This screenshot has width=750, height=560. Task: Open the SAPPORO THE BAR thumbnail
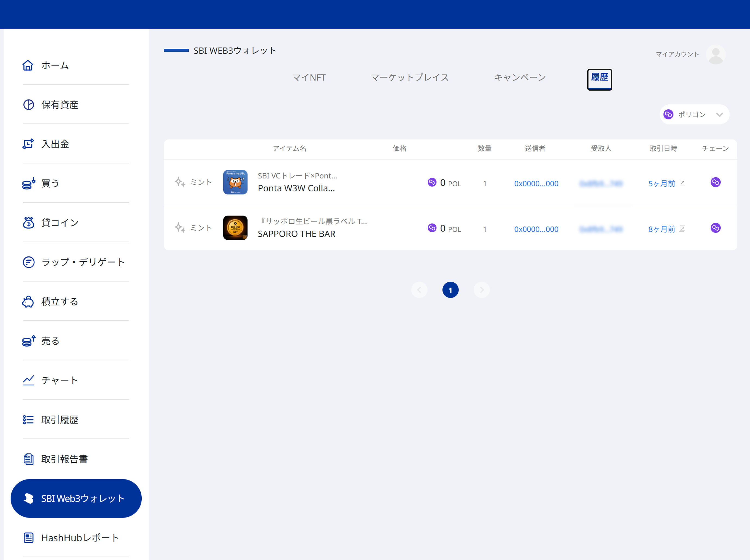235,228
